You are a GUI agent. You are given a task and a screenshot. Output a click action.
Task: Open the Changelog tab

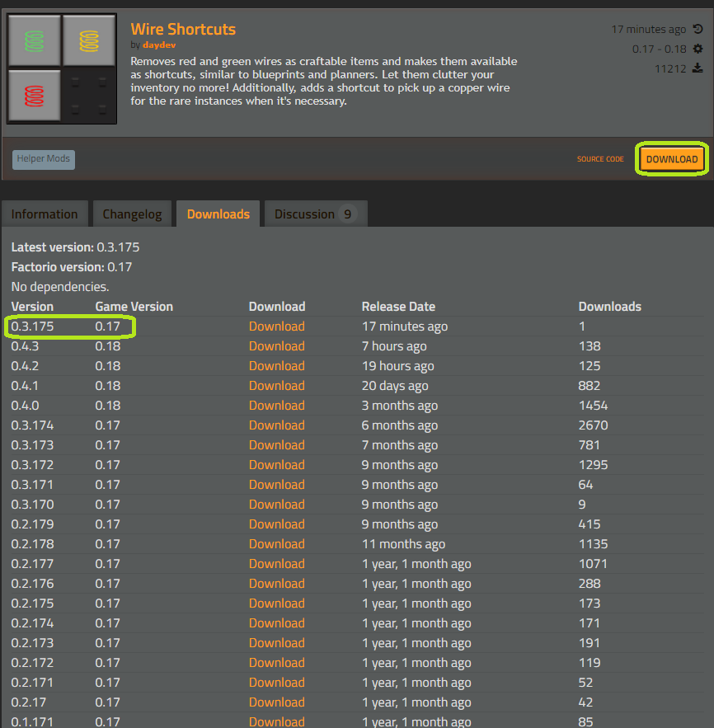[131, 214]
